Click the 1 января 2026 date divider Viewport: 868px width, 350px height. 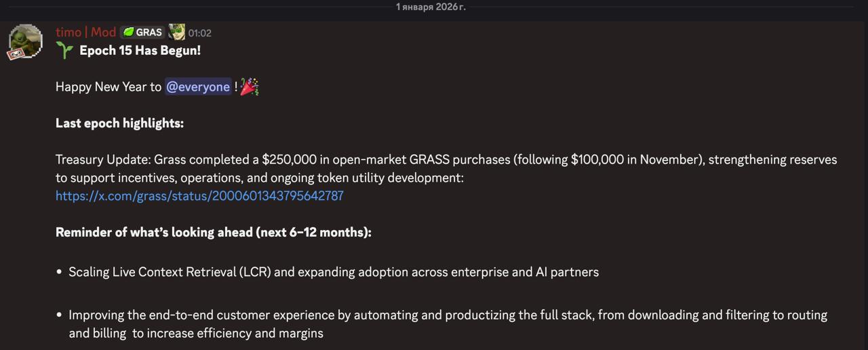(x=431, y=7)
